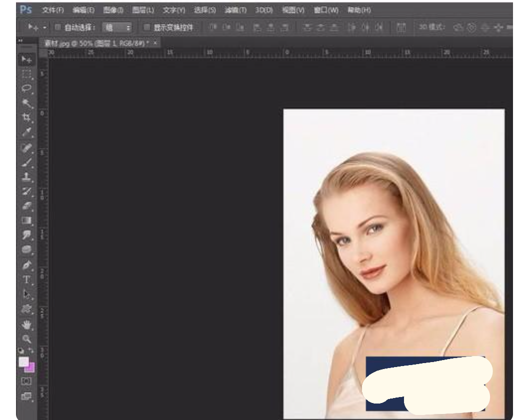This screenshot has width=517, height=420.
Task: Enable the 自动选择 checkbox
Action: 57,27
